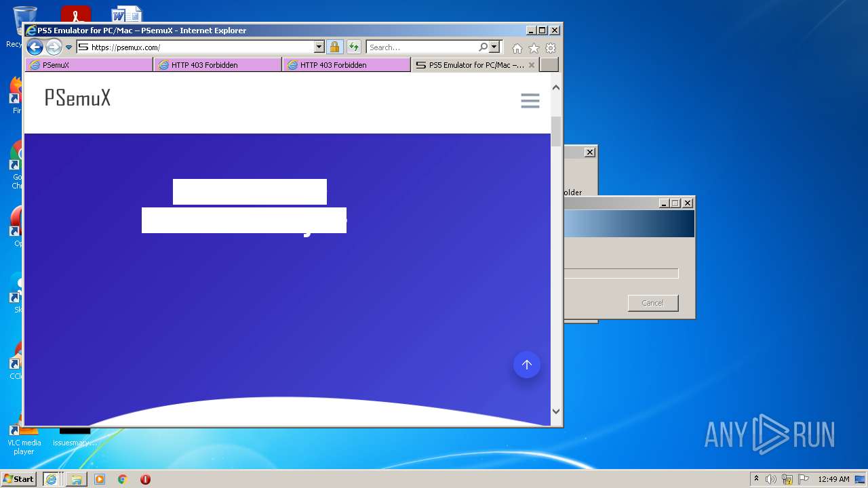868x488 pixels.
Task: Close the background progress dialog window
Action: [688, 203]
